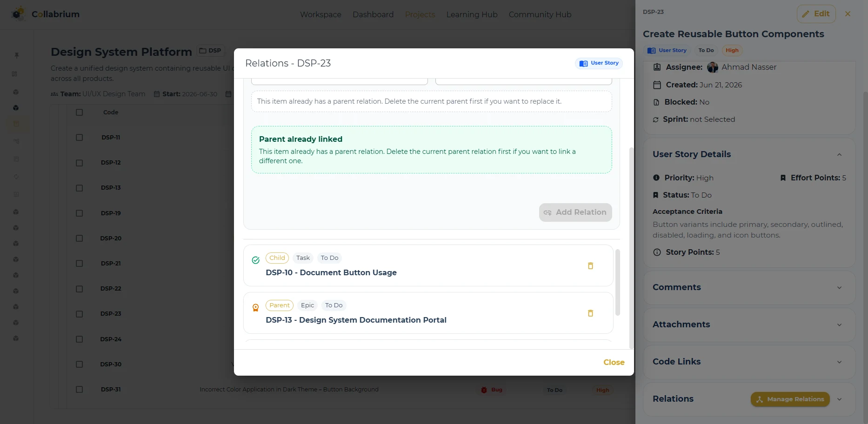Click the sprint cycle icon
The image size is (868, 424).
click(655, 119)
